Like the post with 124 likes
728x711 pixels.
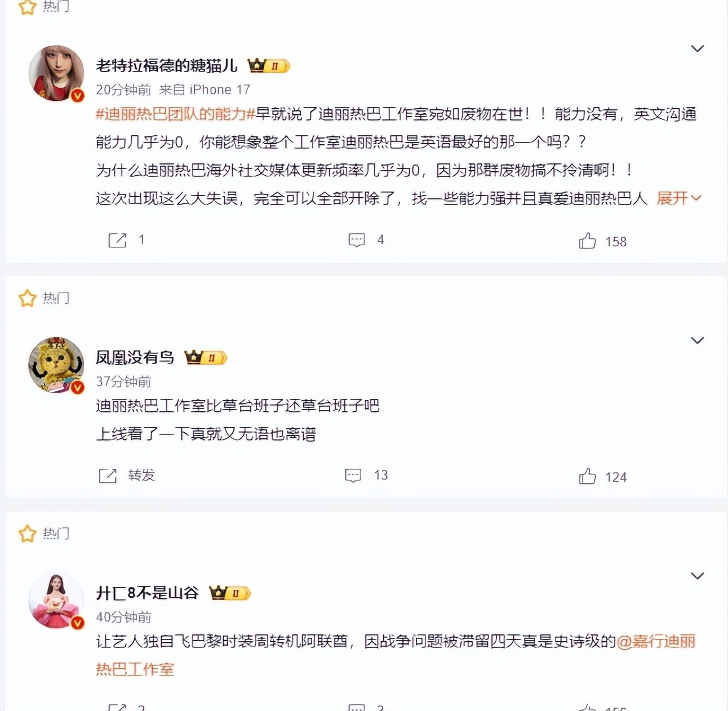point(587,477)
